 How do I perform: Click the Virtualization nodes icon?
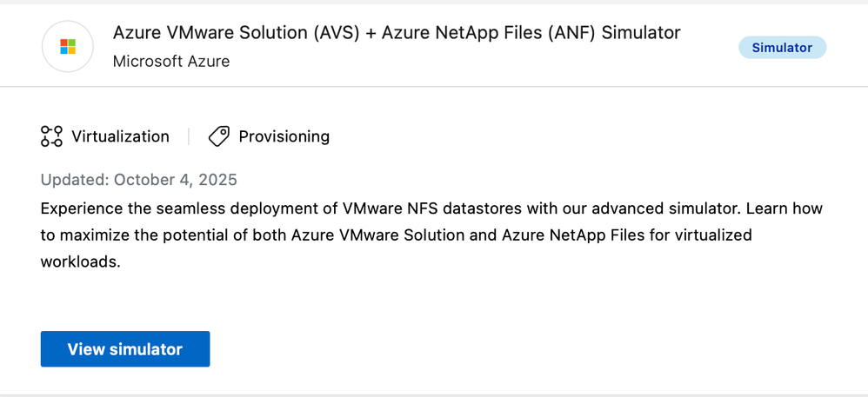(51, 136)
